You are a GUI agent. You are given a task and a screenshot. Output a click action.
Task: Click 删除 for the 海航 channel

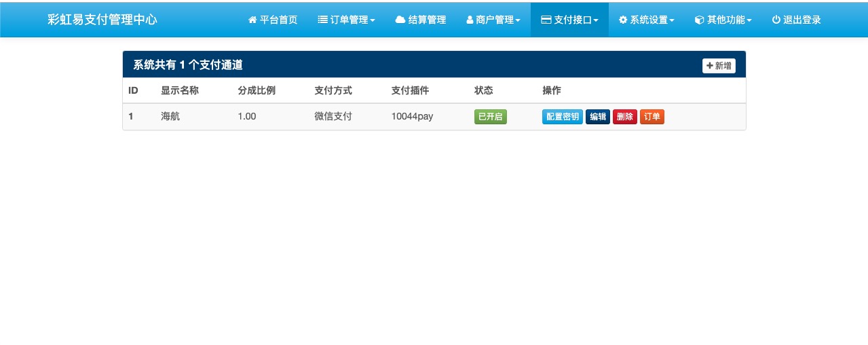(625, 117)
